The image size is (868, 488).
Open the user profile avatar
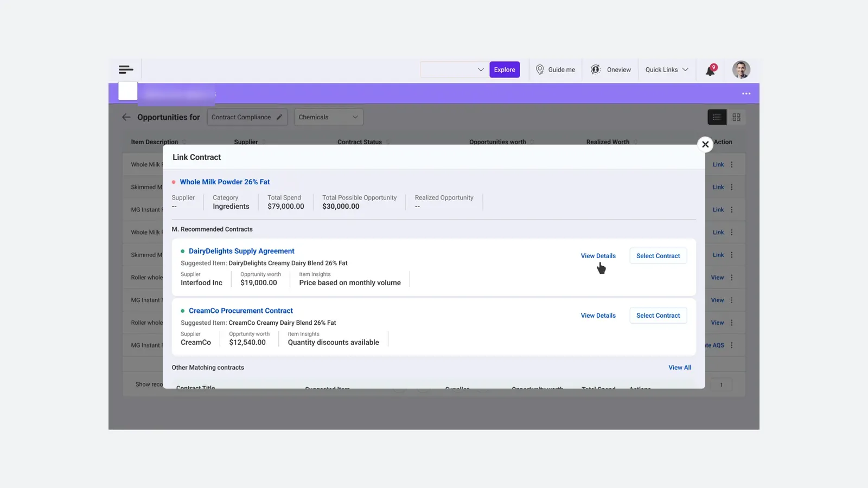pyautogui.click(x=741, y=69)
